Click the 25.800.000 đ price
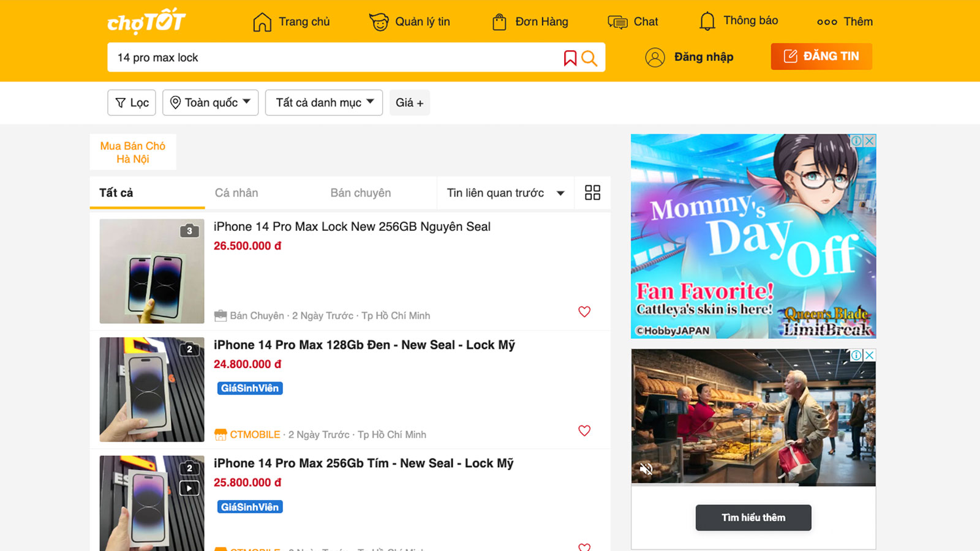This screenshot has width=980, height=551. pos(247,482)
